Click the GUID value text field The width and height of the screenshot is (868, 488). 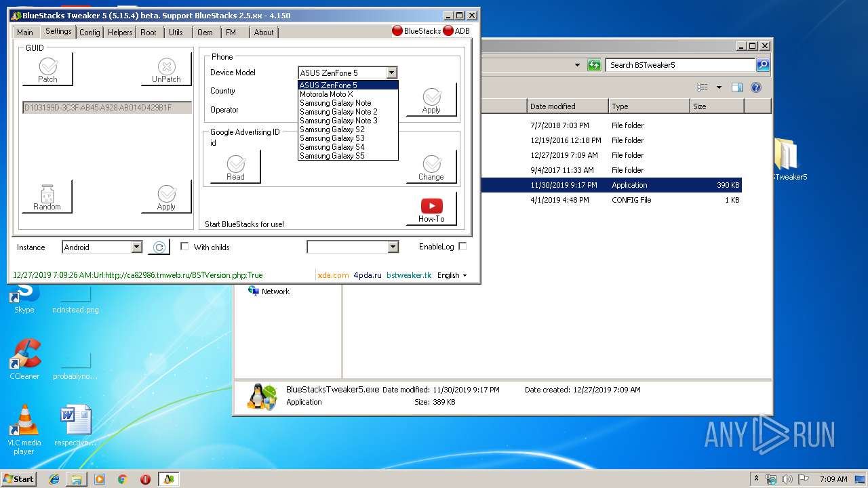coord(107,108)
